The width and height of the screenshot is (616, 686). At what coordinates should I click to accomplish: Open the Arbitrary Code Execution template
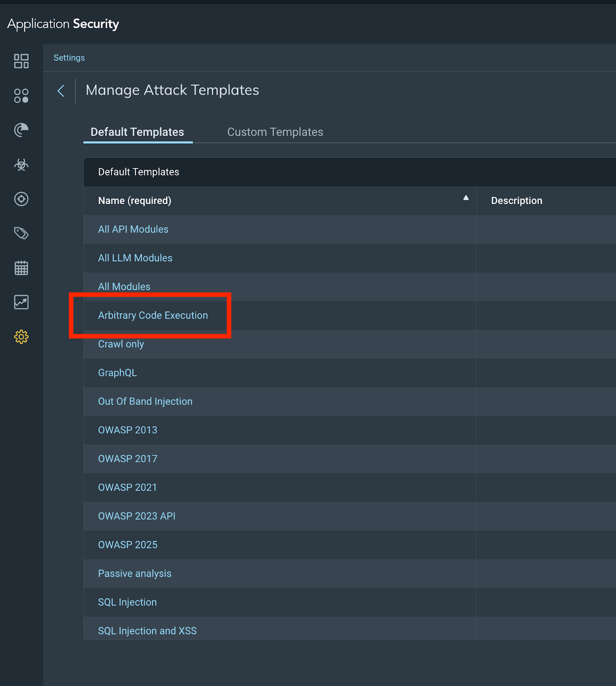point(153,316)
